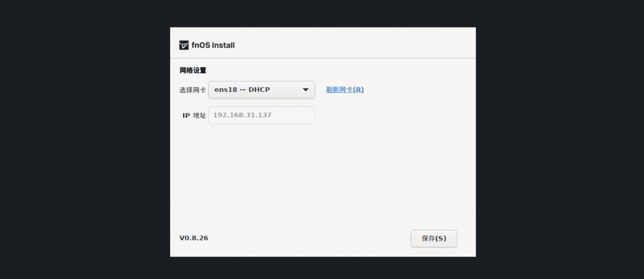Click the IP 地址 label

pyautogui.click(x=194, y=115)
